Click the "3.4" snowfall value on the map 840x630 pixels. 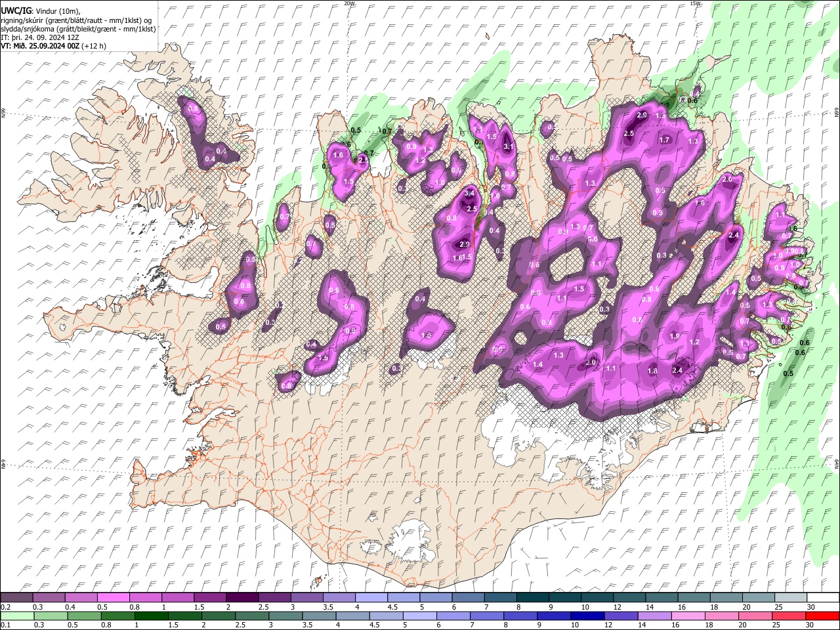tap(469, 194)
